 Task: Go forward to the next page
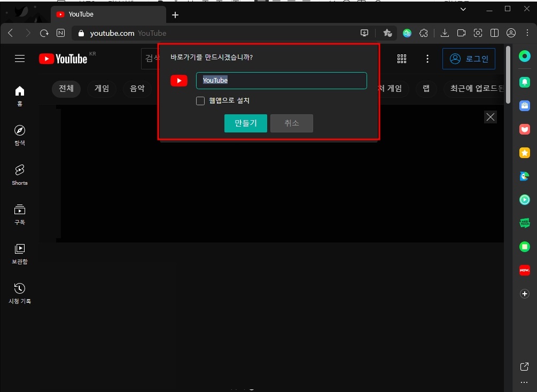click(x=28, y=33)
